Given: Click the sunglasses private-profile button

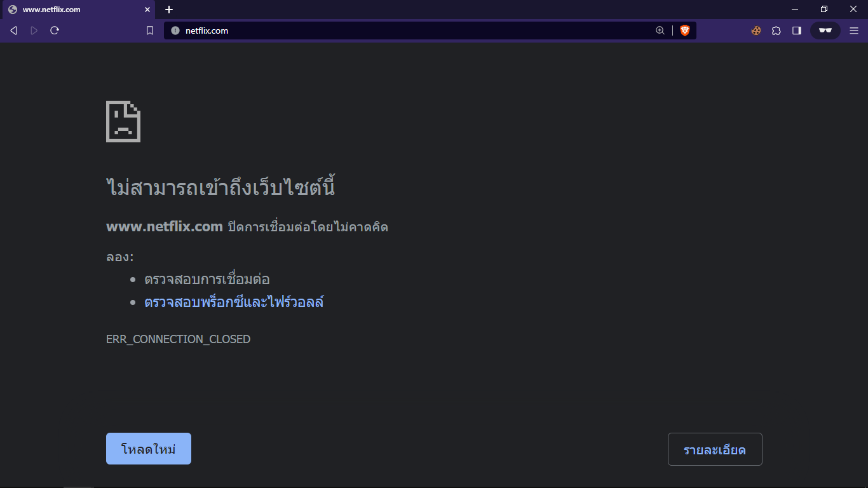Looking at the screenshot, I should click(825, 30).
